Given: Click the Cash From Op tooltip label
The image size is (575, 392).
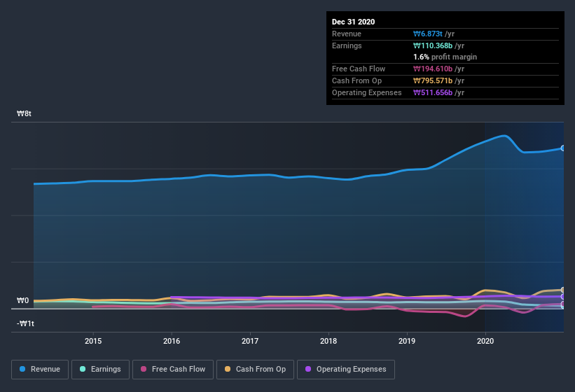Looking at the screenshot, I should (x=356, y=80).
